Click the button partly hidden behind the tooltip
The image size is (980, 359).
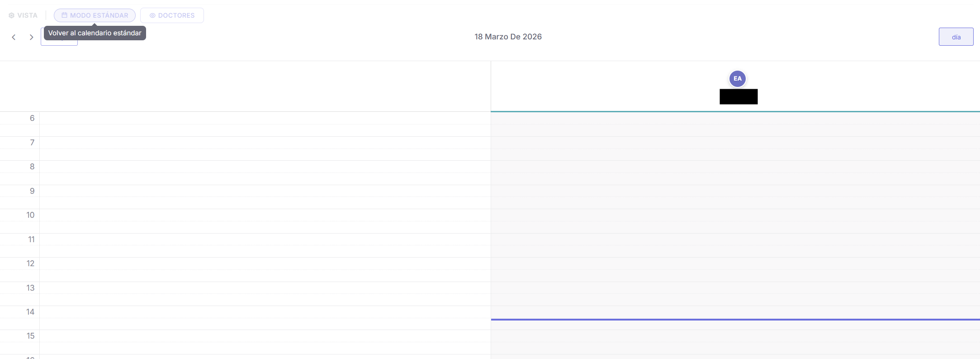click(x=59, y=43)
